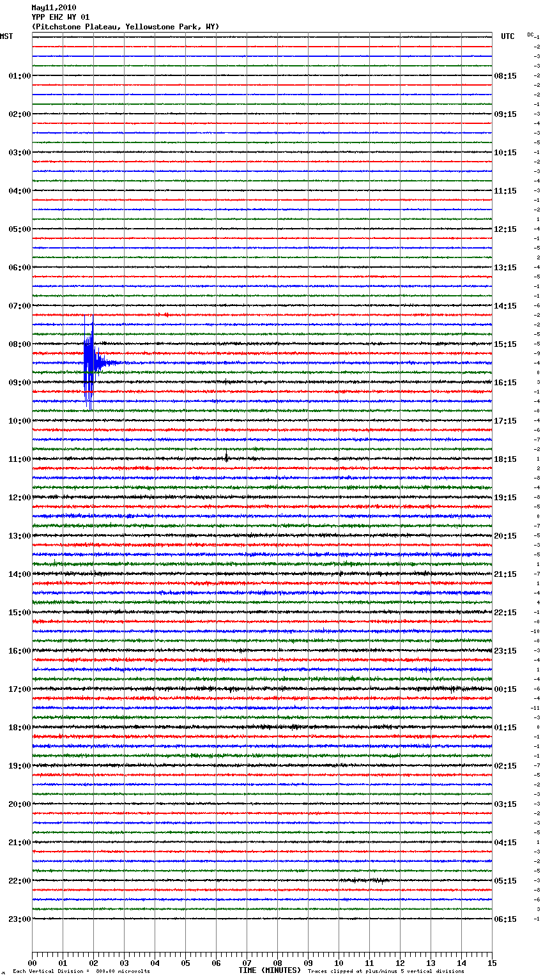Viewport: 543px width, 980px height.
Task: Click the 09:15 UTC time label
Action: (505, 114)
